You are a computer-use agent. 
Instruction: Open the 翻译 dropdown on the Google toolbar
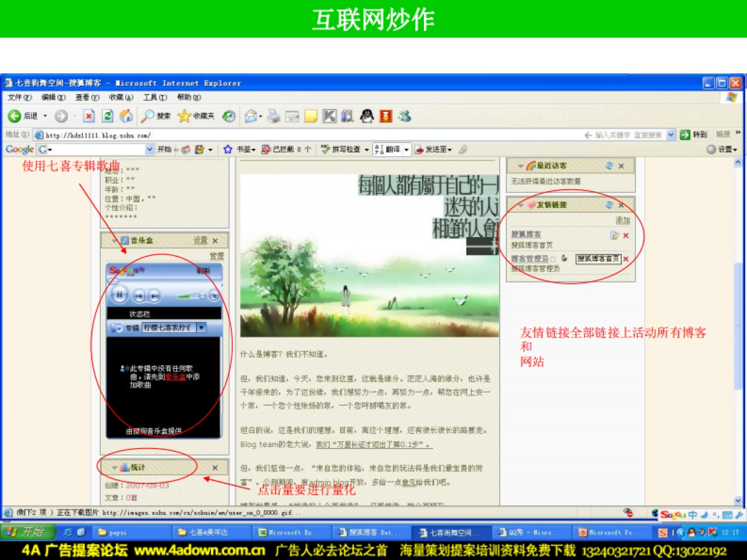[x=405, y=149]
